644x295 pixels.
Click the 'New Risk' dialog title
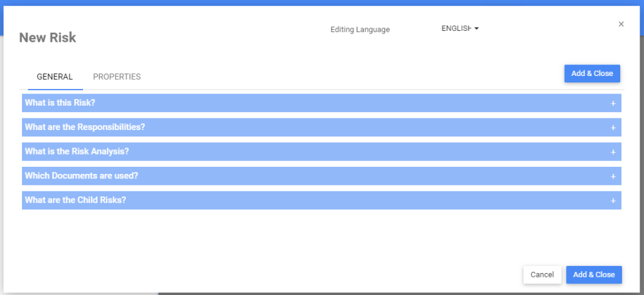(x=48, y=37)
